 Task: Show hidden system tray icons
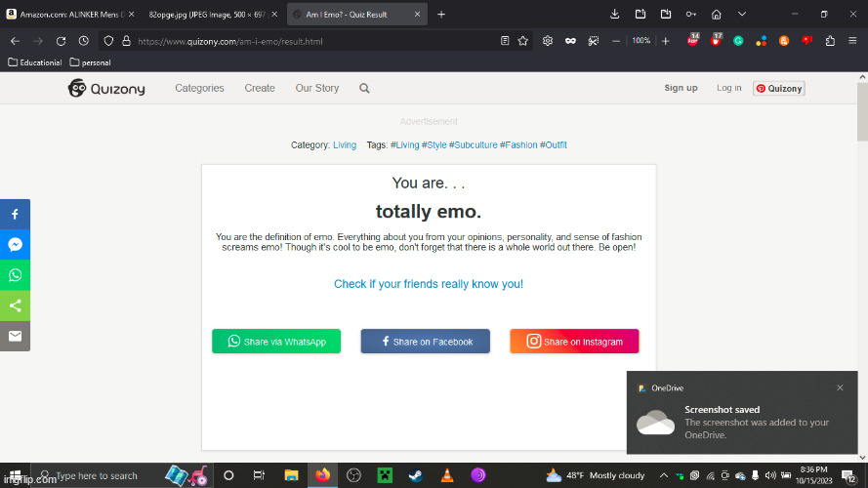[665, 475]
